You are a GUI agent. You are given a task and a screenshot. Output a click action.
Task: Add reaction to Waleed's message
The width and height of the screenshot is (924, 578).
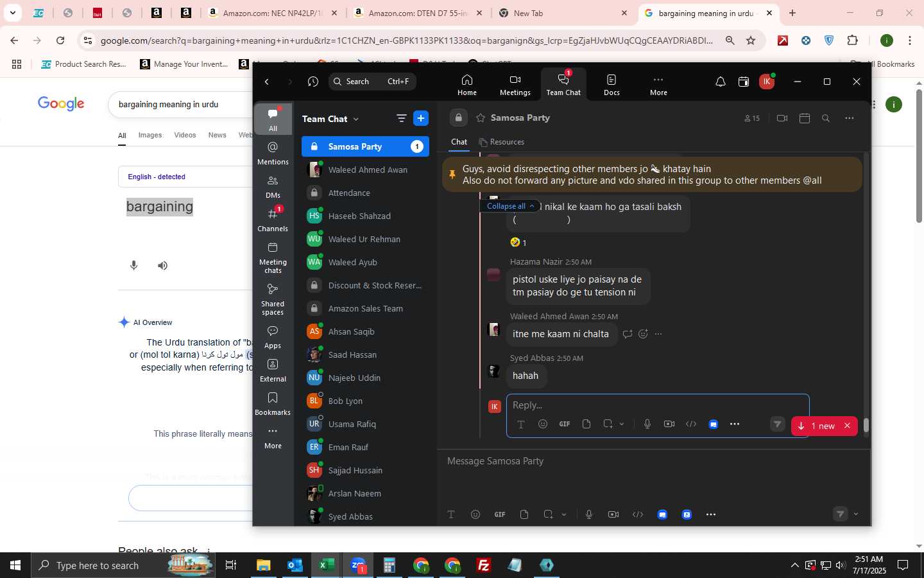click(x=644, y=334)
